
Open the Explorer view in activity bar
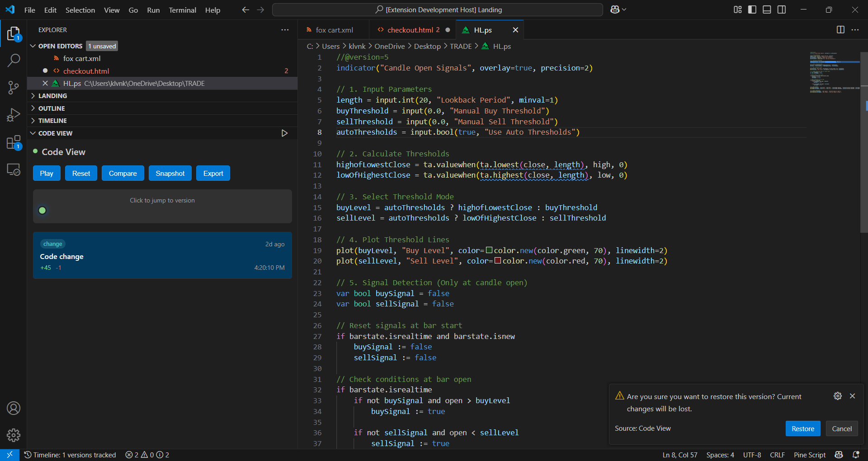pyautogui.click(x=14, y=34)
